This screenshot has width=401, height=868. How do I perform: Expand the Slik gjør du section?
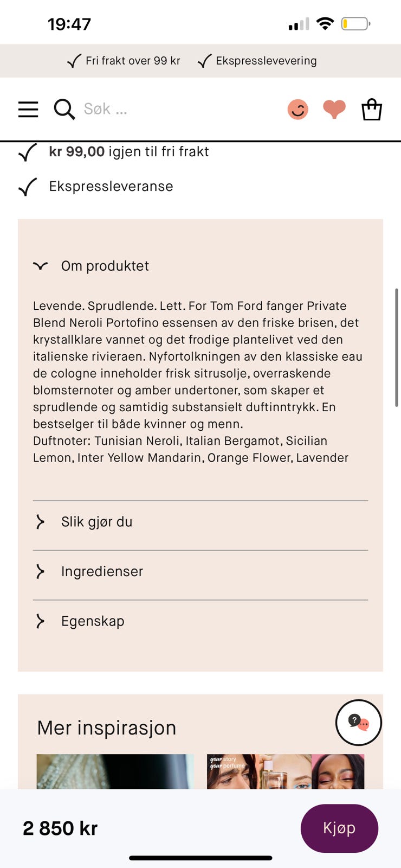click(x=200, y=522)
